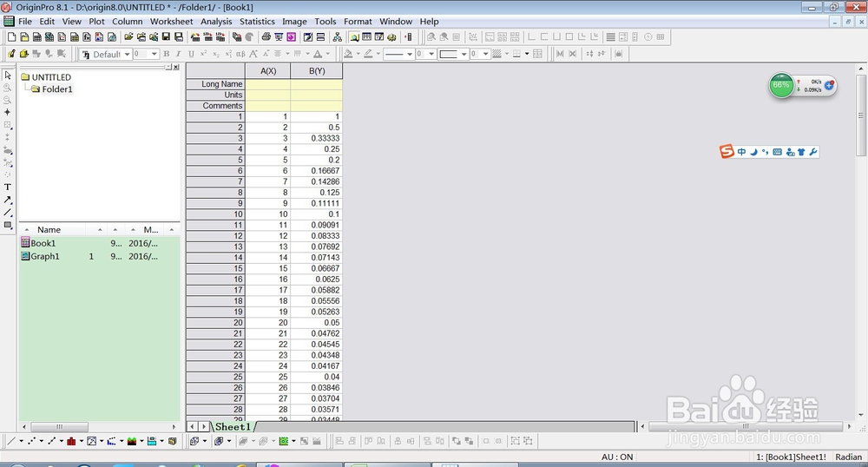Click the Print toolbar icon
Screen dimensions: 868x467
(x=266, y=37)
